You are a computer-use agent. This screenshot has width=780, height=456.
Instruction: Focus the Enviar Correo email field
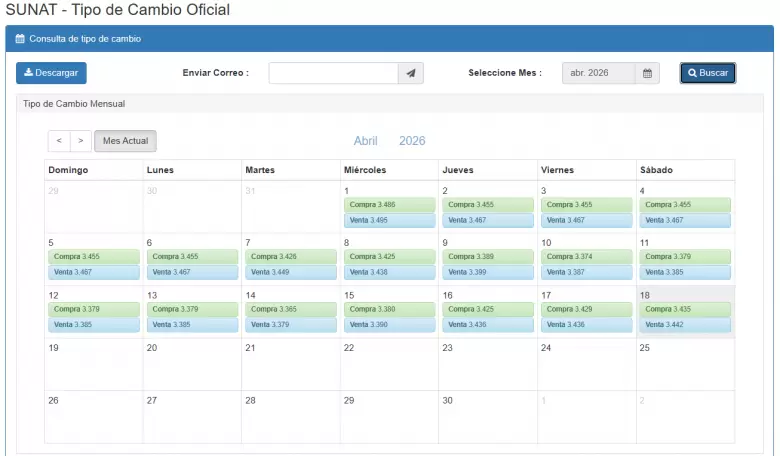[x=333, y=73]
